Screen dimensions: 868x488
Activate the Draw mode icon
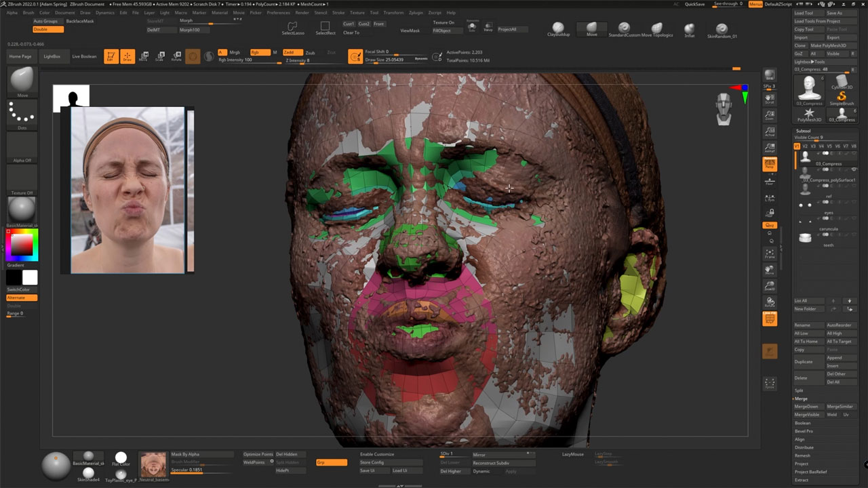(127, 57)
